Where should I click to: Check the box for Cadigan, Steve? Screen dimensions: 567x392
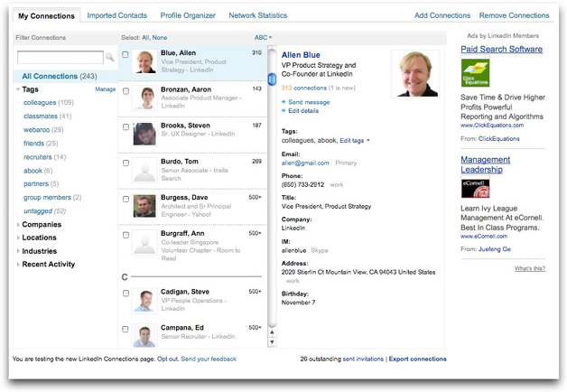[x=125, y=294]
